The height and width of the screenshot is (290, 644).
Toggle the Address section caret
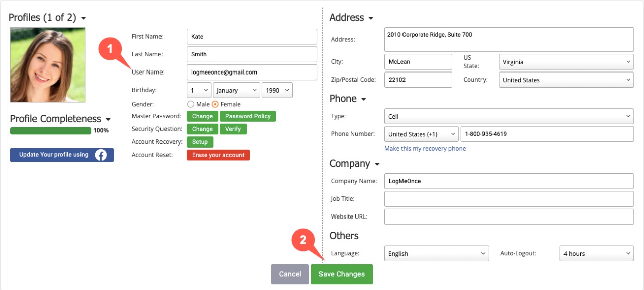pos(371,18)
